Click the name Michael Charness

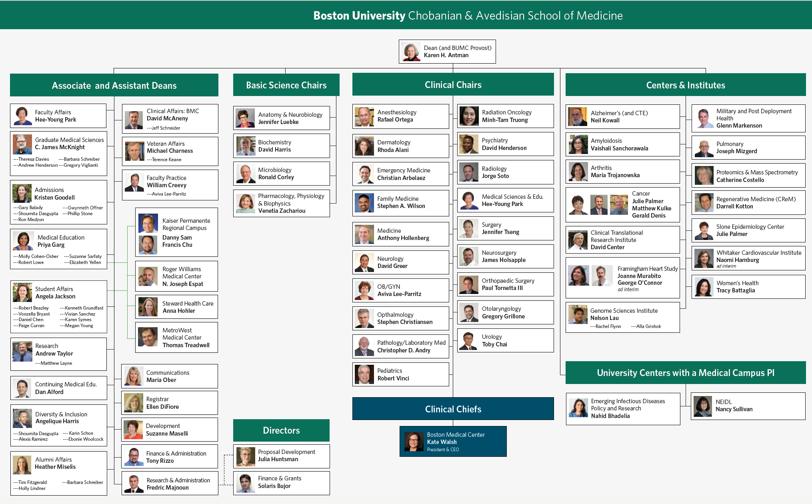pos(170,151)
